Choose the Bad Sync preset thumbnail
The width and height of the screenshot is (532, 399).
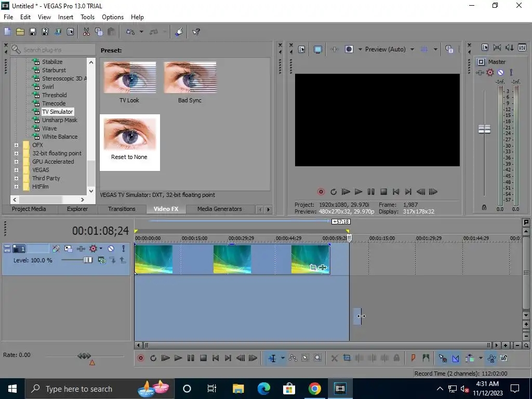coord(190,78)
